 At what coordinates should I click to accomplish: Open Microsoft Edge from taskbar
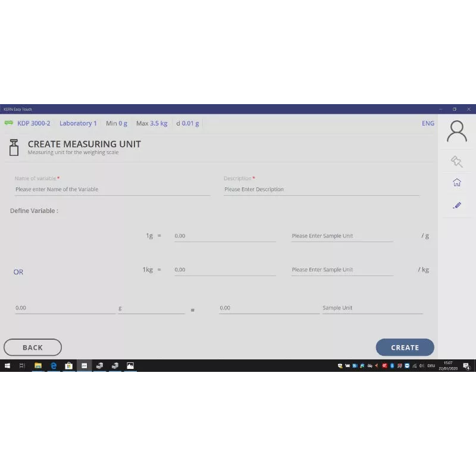[x=54, y=365]
